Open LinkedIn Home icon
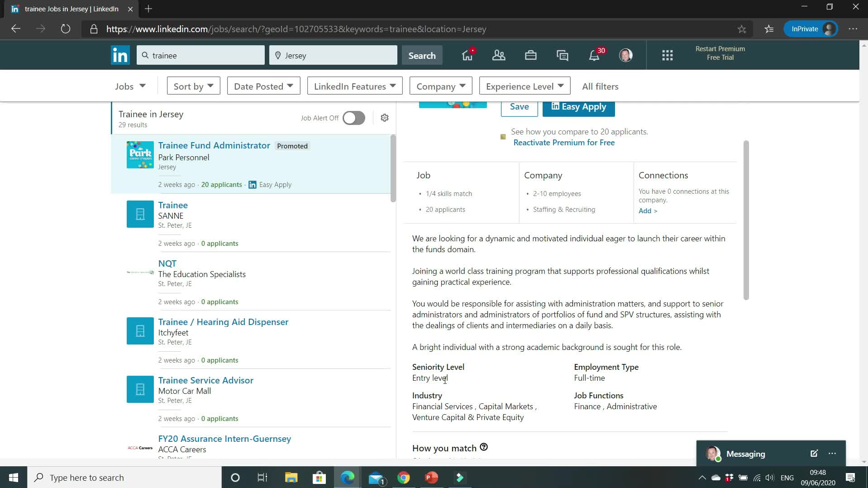This screenshot has width=868, height=488. tap(467, 55)
